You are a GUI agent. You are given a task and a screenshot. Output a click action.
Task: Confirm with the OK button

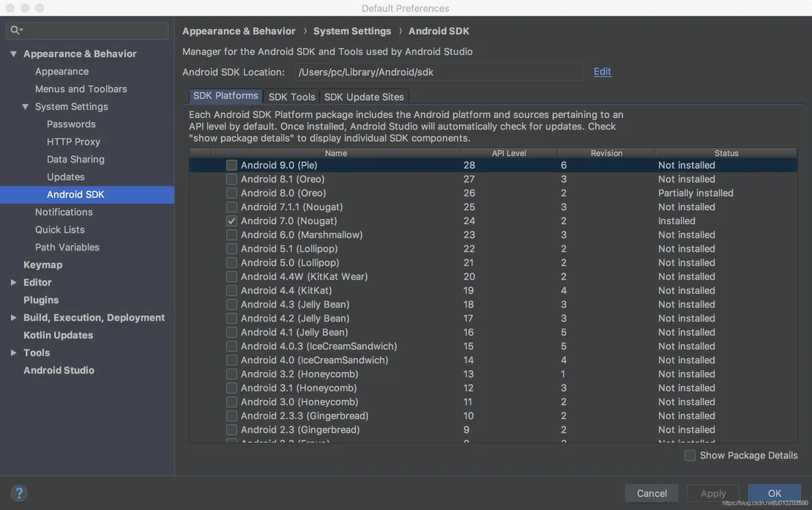tap(774, 494)
